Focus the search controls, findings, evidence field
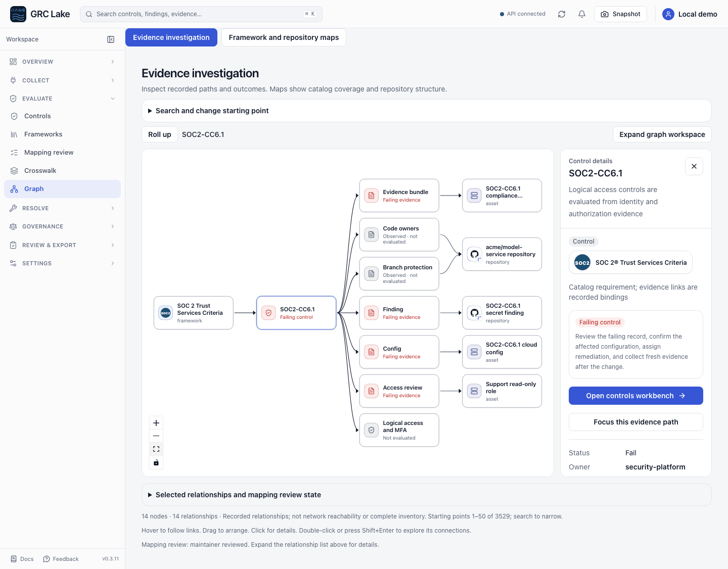 201,14
